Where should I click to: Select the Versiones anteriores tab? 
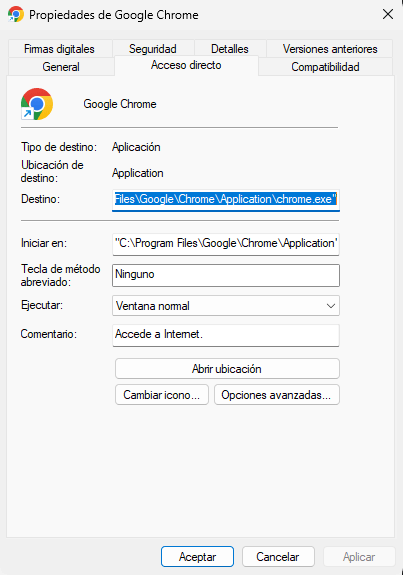[330, 49]
